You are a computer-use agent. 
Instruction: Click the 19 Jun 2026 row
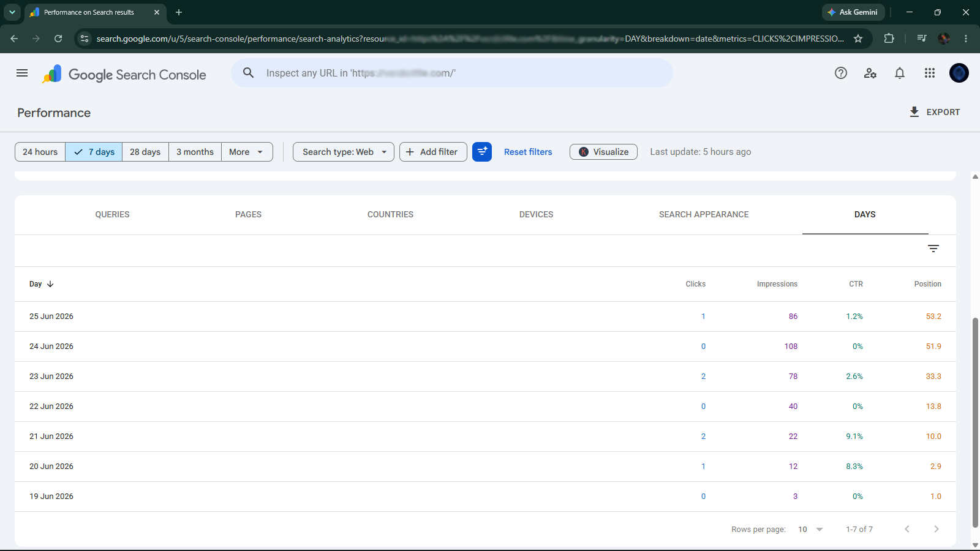click(485, 497)
